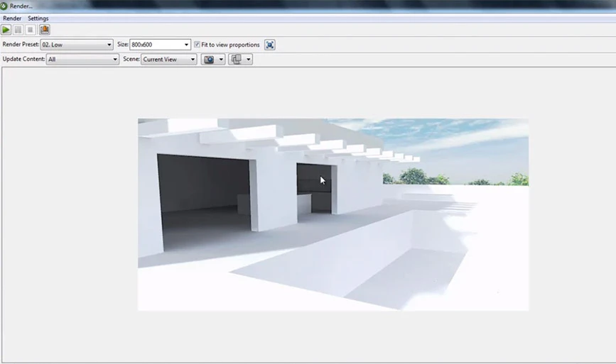Start rendering with the green play icon
Image resolution: width=616 pixels, height=364 pixels.
pyautogui.click(x=6, y=30)
